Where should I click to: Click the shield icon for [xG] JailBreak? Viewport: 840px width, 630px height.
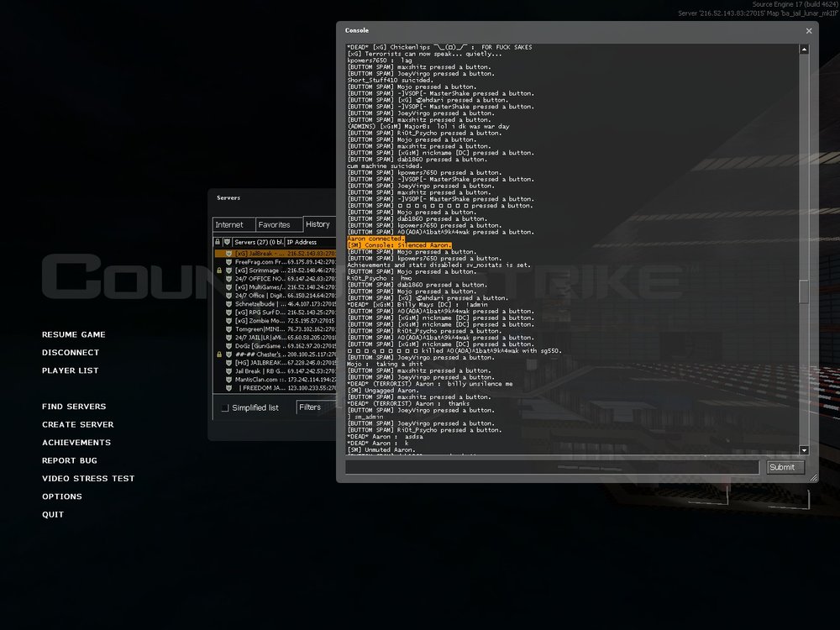[228, 254]
